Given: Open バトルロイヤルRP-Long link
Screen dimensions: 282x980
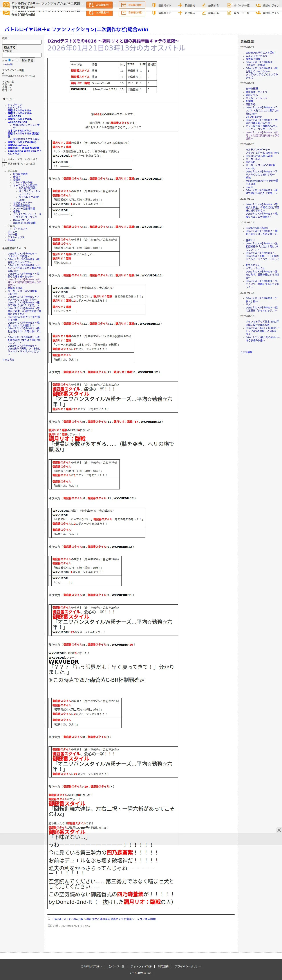Looking at the screenshot, I should click(x=29, y=198).
